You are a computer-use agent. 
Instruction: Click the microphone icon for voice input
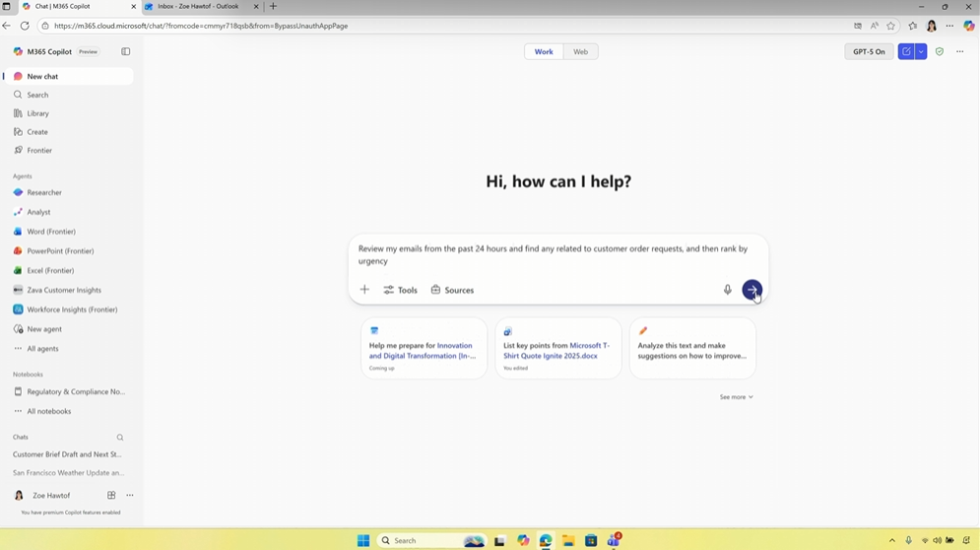point(728,290)
